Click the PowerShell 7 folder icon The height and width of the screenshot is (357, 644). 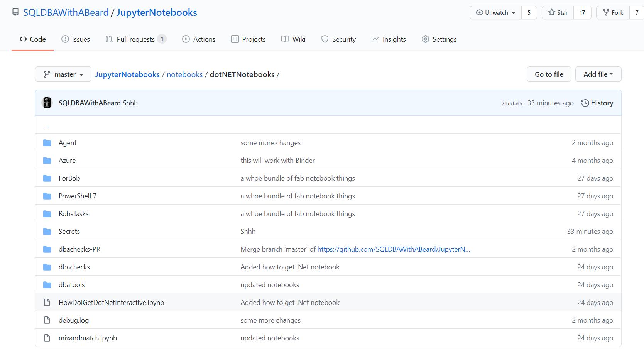[x=47, y=196]
